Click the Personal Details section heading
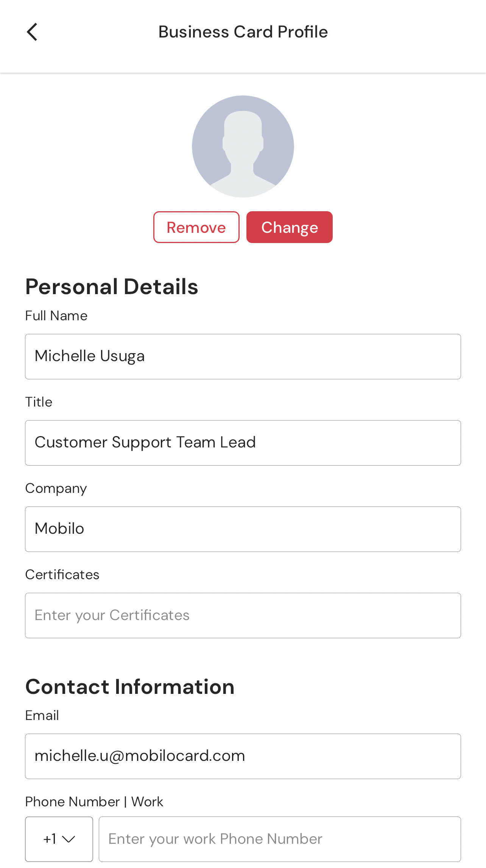The image size is (486, 868). [x=112, y=287]
